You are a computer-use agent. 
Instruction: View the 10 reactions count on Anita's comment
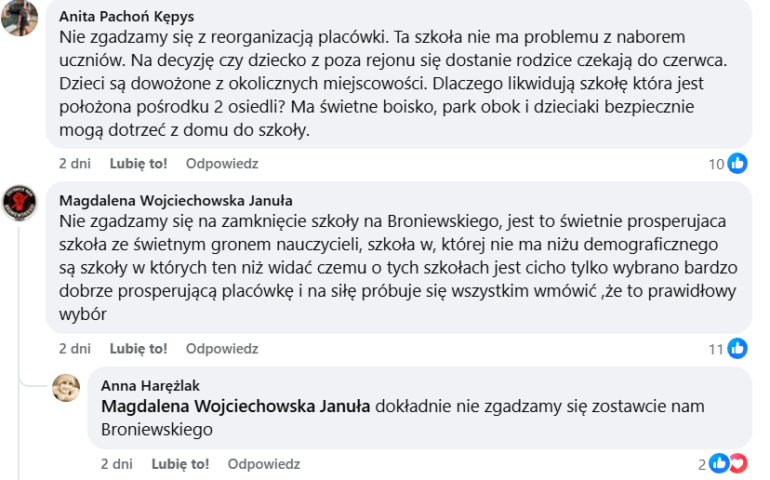pyautogui.click(x=716, y=164)
